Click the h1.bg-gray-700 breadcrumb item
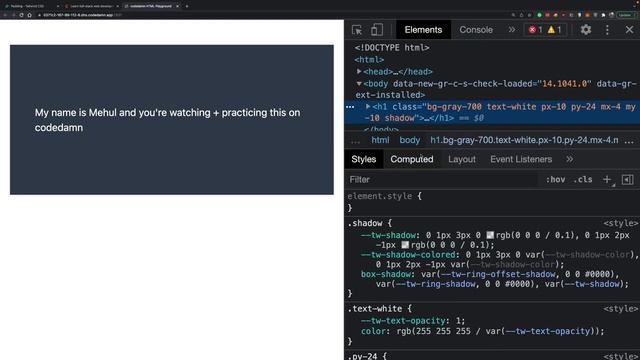 pyautogui.click(x=524, y=140)
